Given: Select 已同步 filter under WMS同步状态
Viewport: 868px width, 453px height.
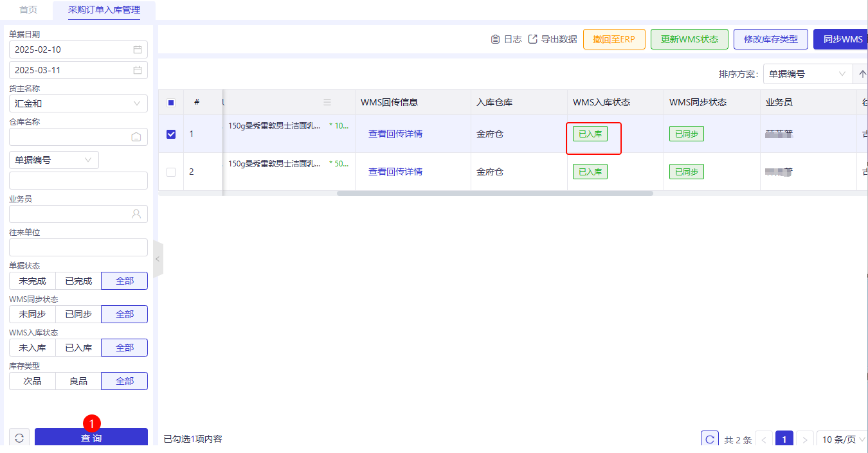Looking at the screenshot, I should click(78, 314).
